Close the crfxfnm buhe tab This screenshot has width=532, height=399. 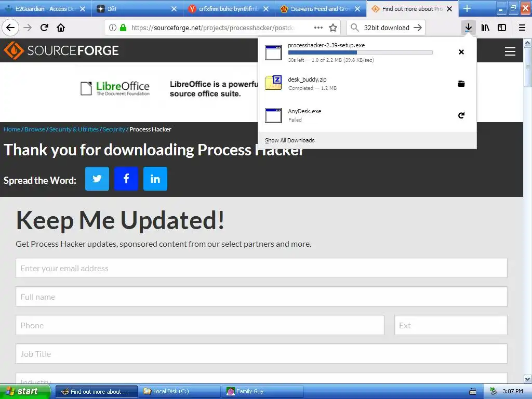266,9
